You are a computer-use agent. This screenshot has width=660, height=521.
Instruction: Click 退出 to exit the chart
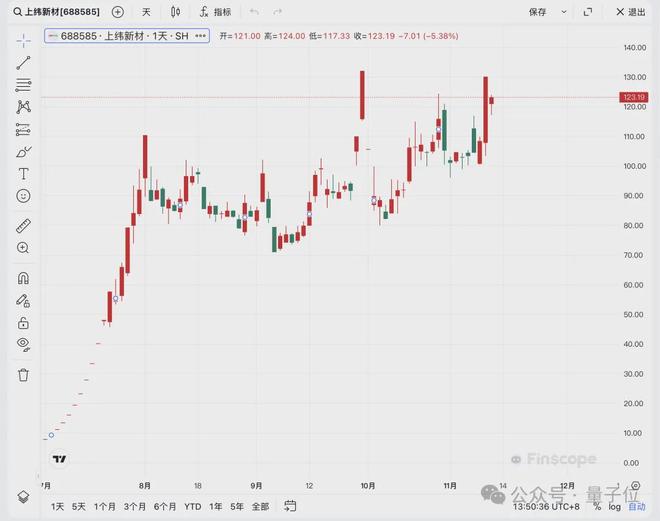pos(631,12)
